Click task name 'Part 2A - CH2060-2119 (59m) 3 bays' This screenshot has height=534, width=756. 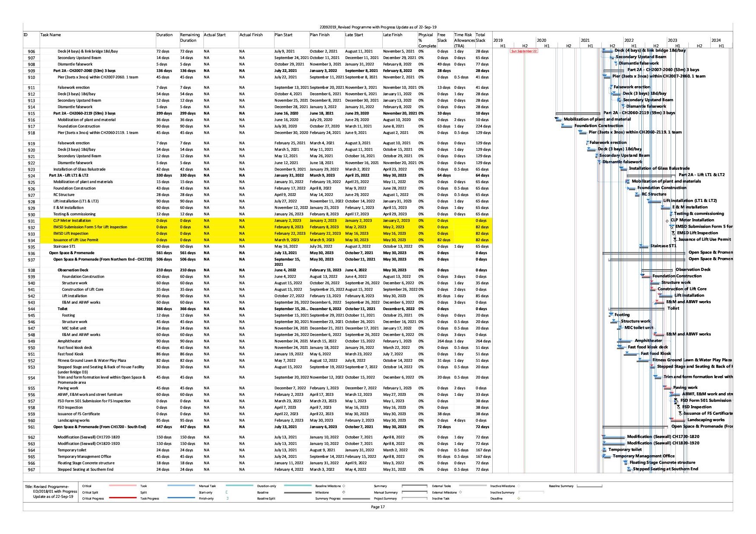tap(84, 114)
